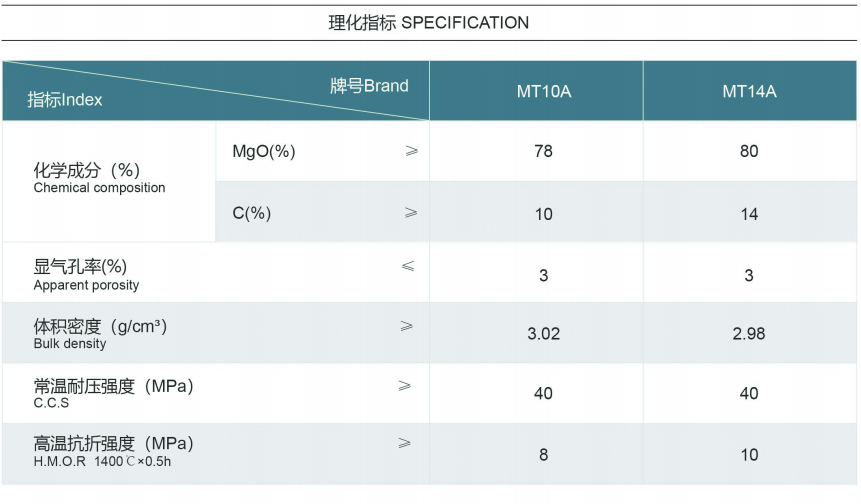Click the ≥ symbol in the C(%) row
The image size is (861, 504).
coord(411,213)
